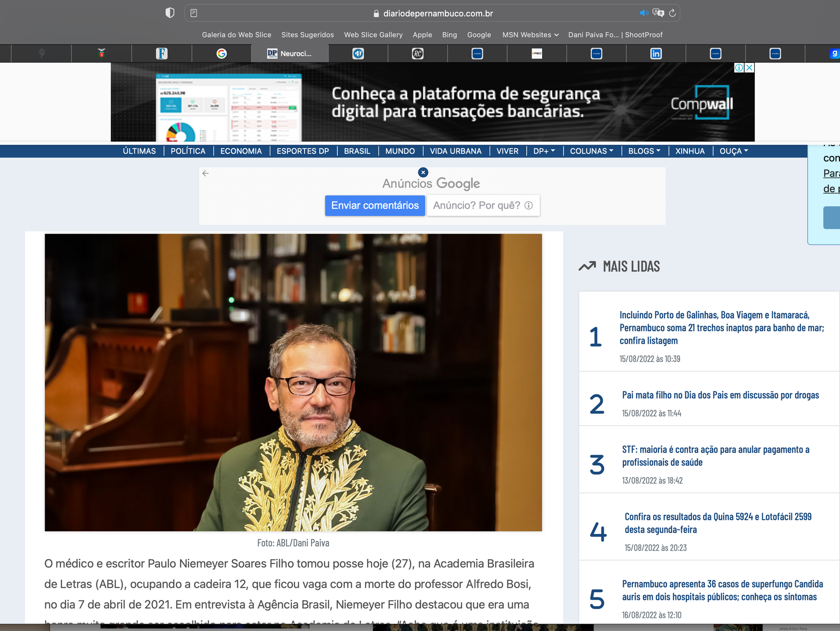Open the info icon next to 'Anúncio? Por quê?'
The height and width of the screenshot is (631, 840).
pyautogui.click(x=529, y=205)
